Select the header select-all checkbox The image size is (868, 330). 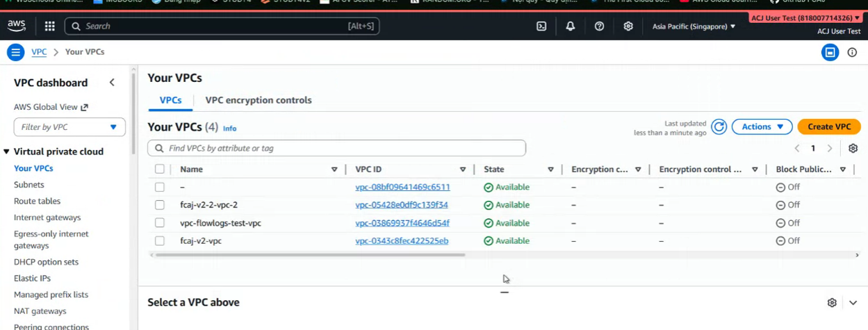[x=160, y=170]
